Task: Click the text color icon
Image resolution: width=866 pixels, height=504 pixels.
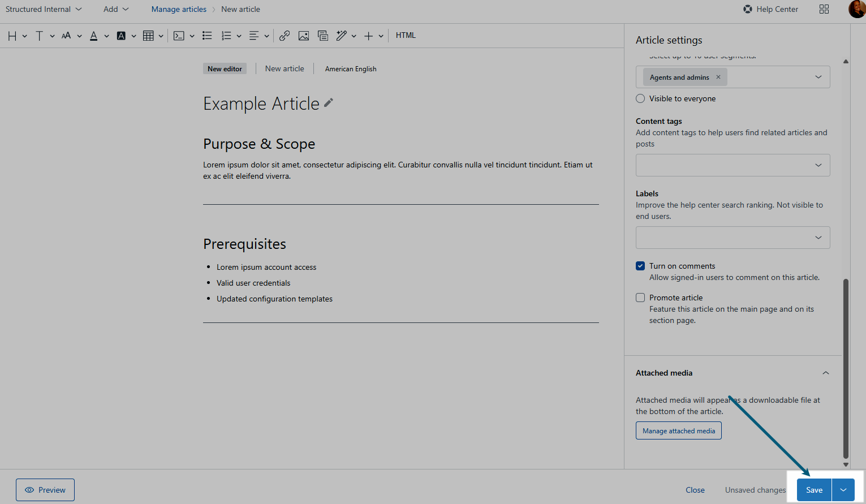Action: coord(94,36)
